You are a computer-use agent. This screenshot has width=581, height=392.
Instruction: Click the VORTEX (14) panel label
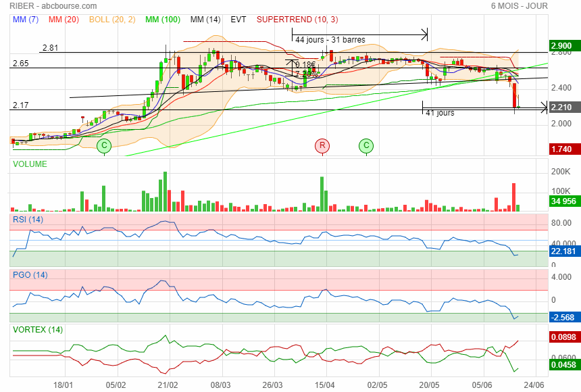pos(38,330)
